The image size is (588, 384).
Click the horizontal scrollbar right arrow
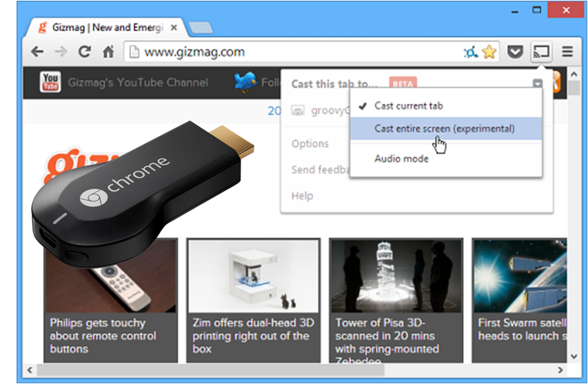coord(560,370)
